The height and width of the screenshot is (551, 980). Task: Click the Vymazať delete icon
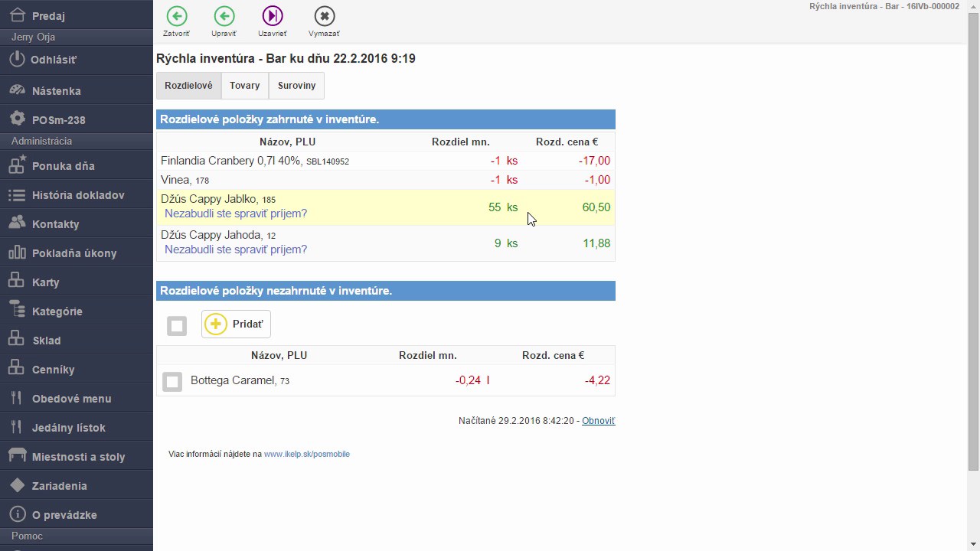tap(325, 16)
